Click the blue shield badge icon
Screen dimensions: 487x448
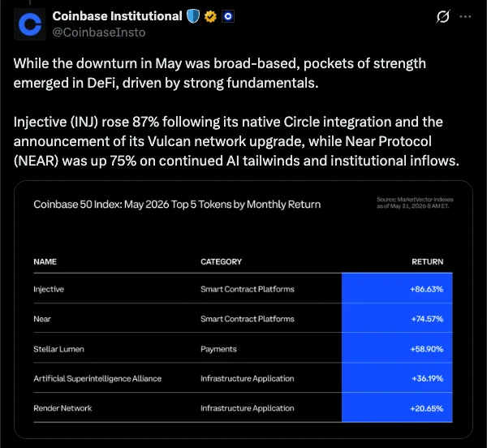pos(193,16)
